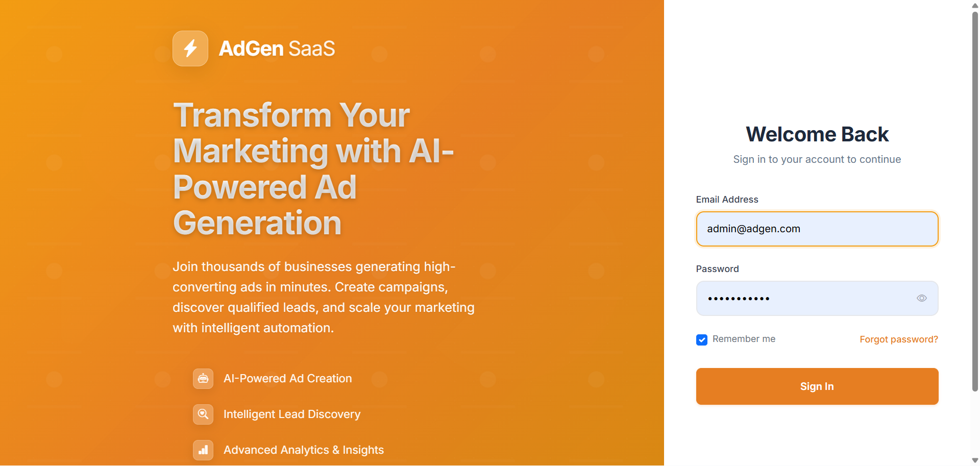Click the Intelligent Lead Discovery feature text
The width and height of the screenshot is (980, 466).
click(x=292, y=414)
